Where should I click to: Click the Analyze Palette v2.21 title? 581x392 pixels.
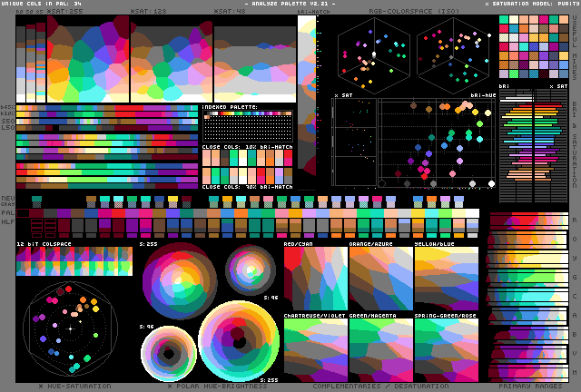tap(290, 5)
